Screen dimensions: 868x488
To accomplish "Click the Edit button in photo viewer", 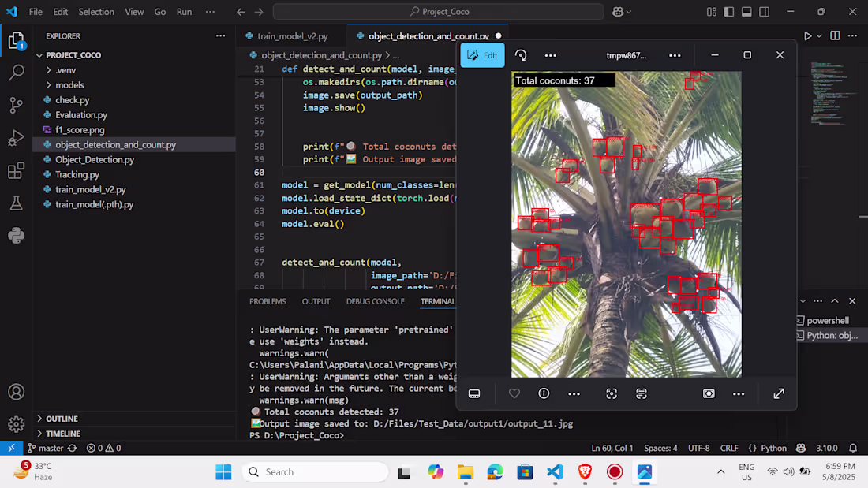I will (x=482, y=55).
